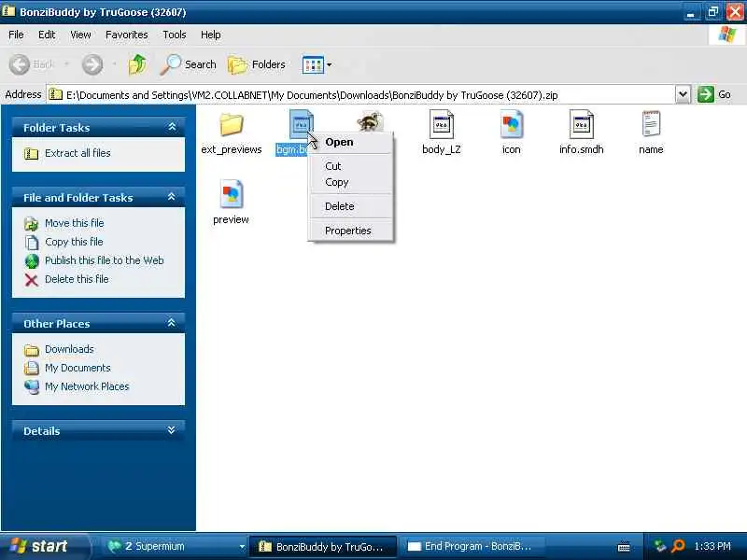Click Move this file link
Screen dimensions: 747x560
75,223
